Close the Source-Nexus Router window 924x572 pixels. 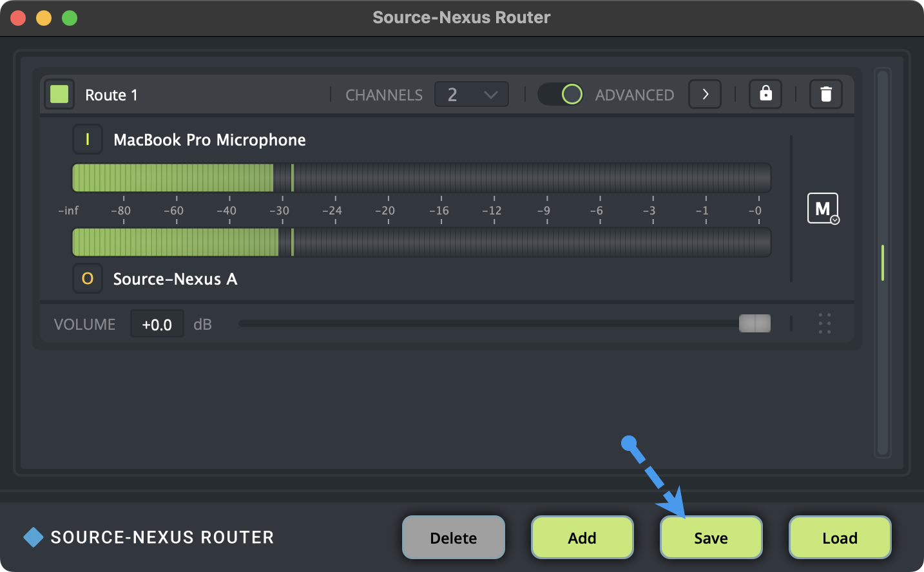coord(18,18)
